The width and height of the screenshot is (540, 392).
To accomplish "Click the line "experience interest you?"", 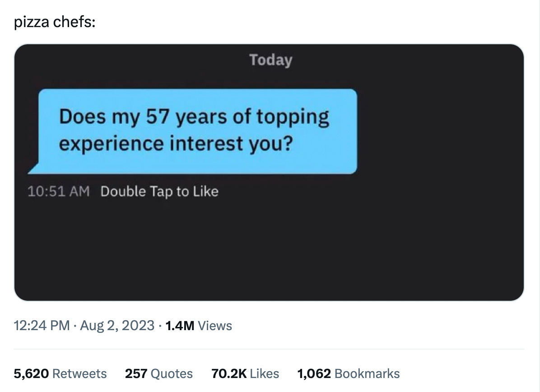I will (176, 143).
